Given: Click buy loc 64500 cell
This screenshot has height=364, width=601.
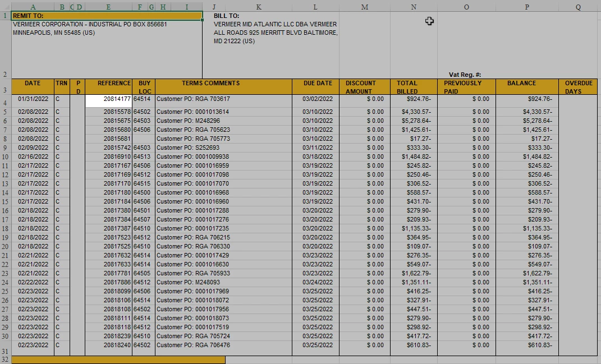Looking at the screenshot, I should [x=144, y=192].
